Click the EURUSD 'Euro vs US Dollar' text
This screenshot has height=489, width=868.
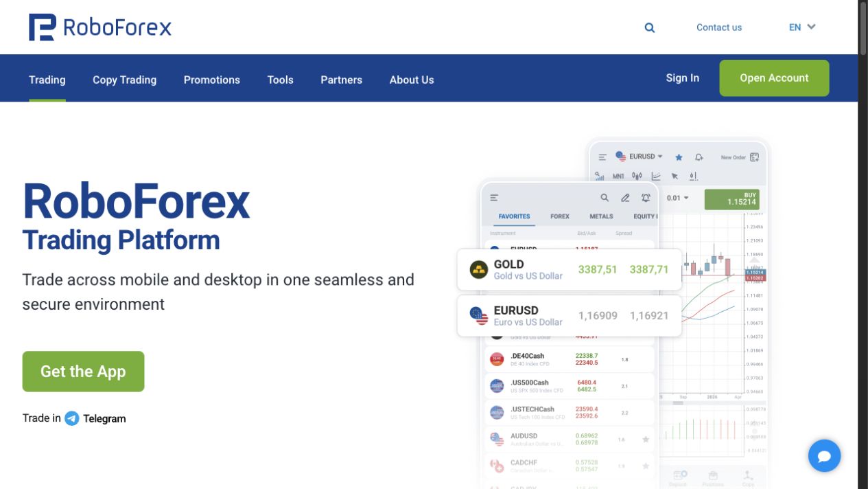(x=528, y=322)
